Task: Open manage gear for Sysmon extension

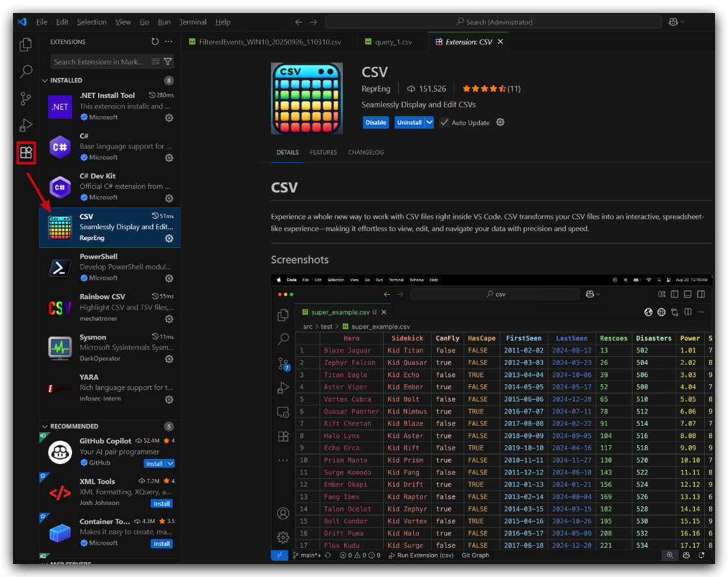Action: (169, 359)
